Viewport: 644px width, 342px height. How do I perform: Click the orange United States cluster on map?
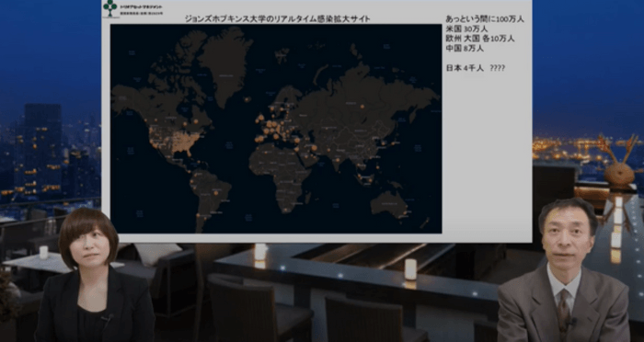click(178, 141)
